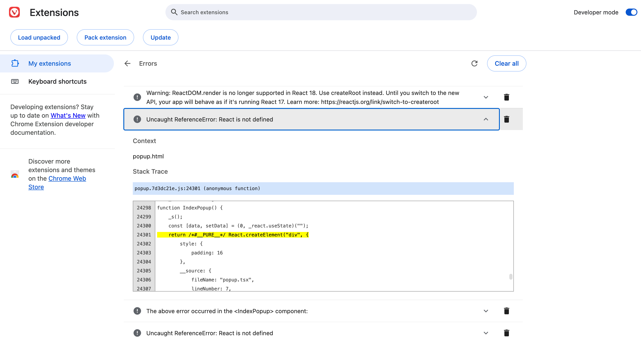This screenshot has height=364, width=641.
Task: Delete the IndexPopup component error entry
Action: click(x=506, y=311)
